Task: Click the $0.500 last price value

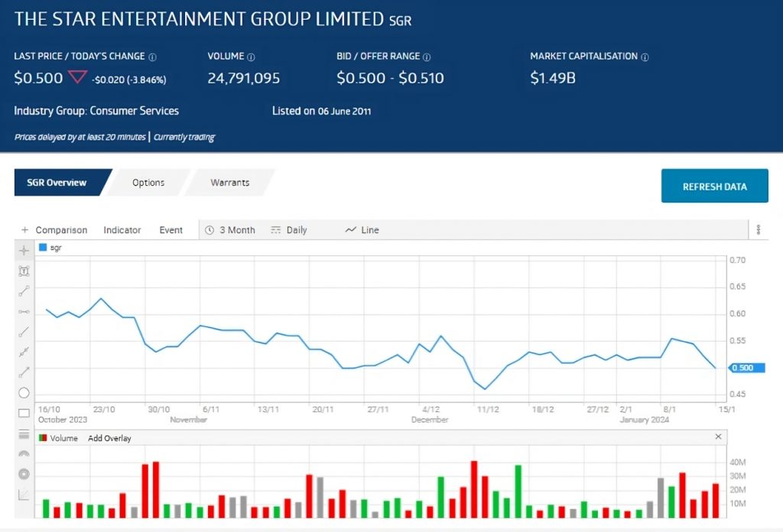Action: pos(38,78)
